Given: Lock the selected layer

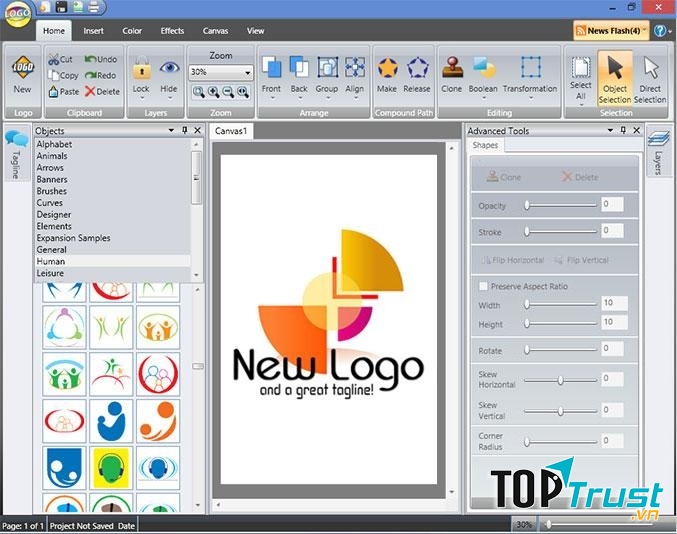Looking at the screenshot, I should (141, 76).
